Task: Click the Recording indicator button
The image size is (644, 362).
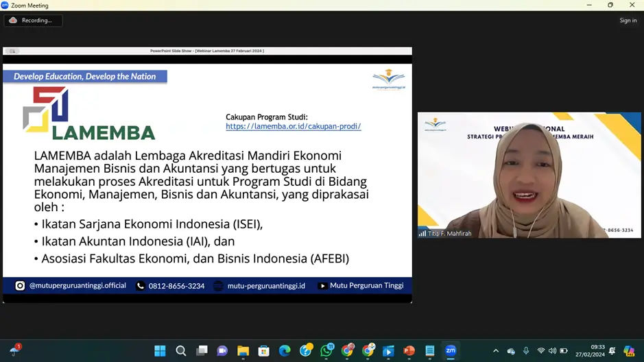Action: [x=33, y=21]
